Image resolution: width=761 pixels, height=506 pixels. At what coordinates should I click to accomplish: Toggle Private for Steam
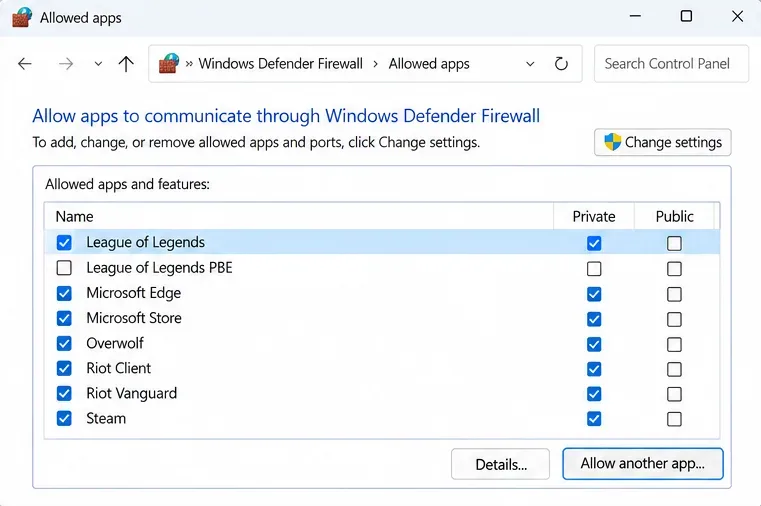594,419
